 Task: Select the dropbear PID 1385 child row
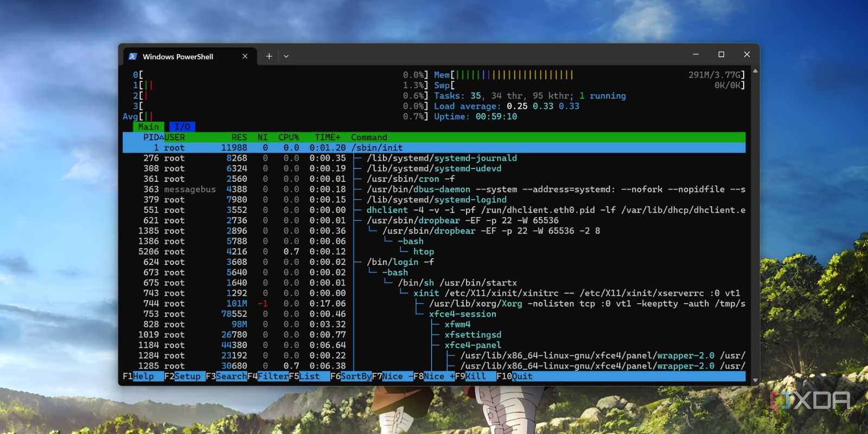point(434,231)
